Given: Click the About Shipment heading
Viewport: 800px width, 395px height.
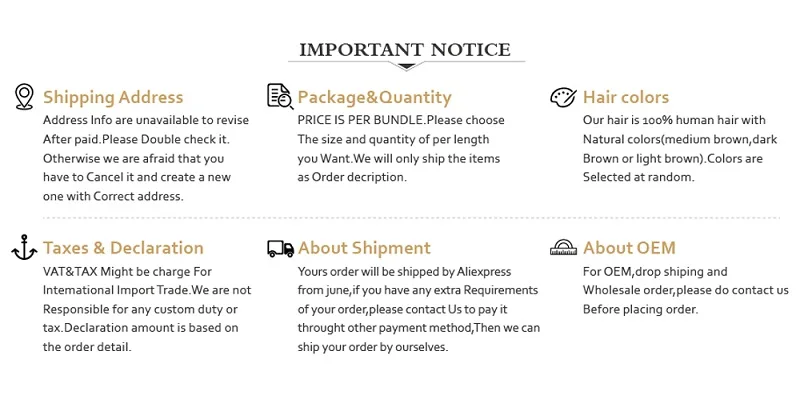Looking at the screenshot, I should tap(364, 248).
